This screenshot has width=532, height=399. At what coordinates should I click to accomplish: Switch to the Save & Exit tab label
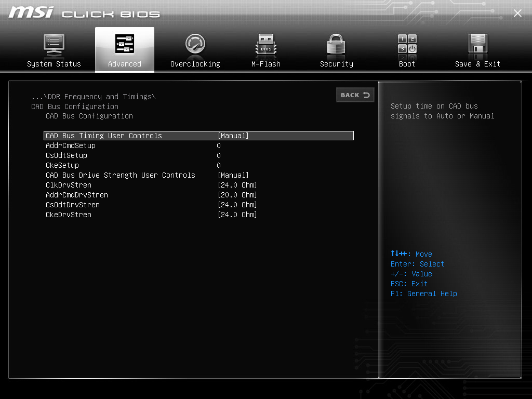tap(478, 64)
